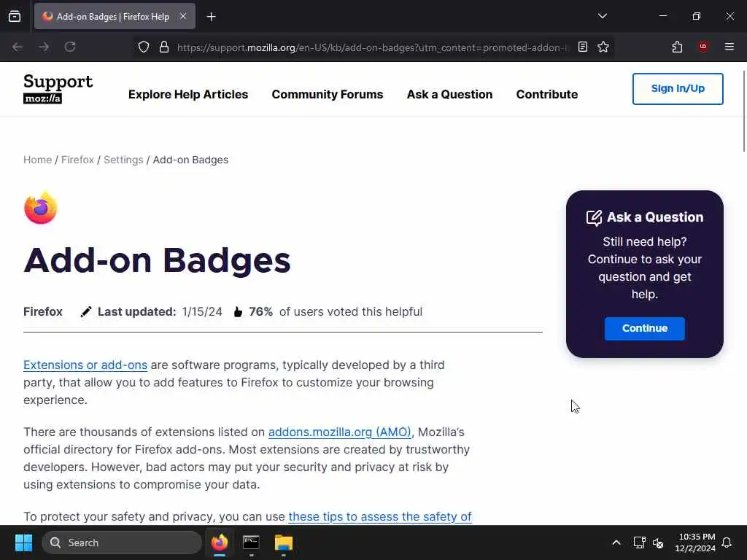Click the Ask a Question edit icon
Viewport: 747px width, 560px height.
(x=594, y=217)
